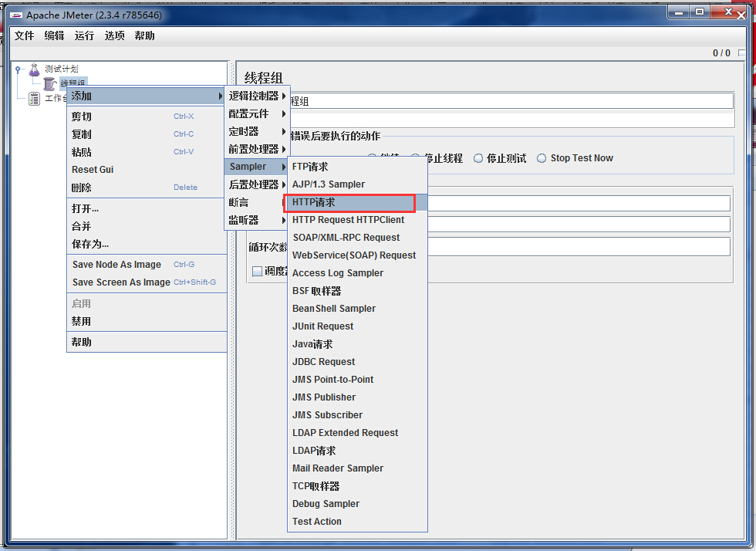
Task: Click 保存为... in the context menu
Action: (x=147, y=244)
